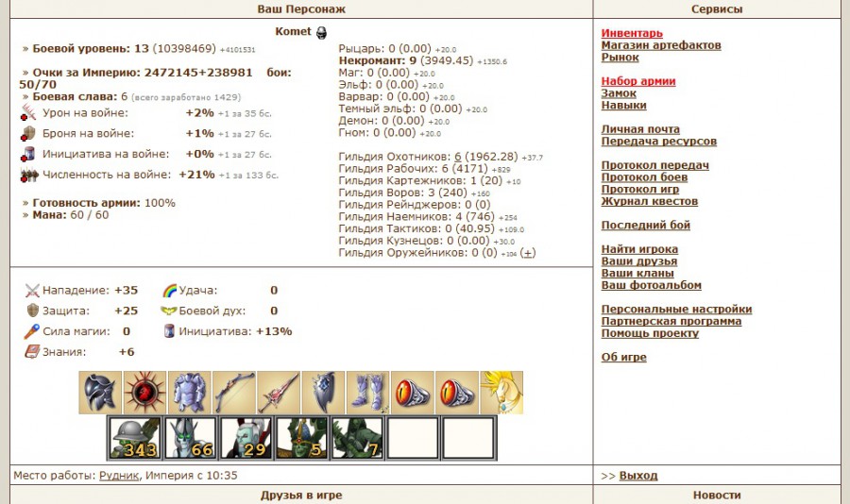Select the army unit stack of 29
Viewport: 850px width, 504px height.
246,439
